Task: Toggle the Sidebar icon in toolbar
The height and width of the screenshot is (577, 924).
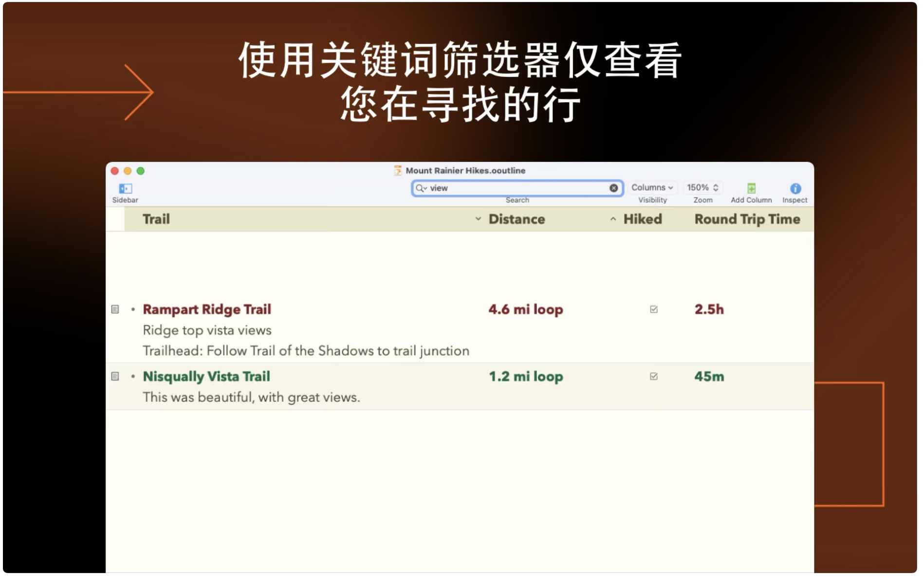Action: [x=125, y=189]
